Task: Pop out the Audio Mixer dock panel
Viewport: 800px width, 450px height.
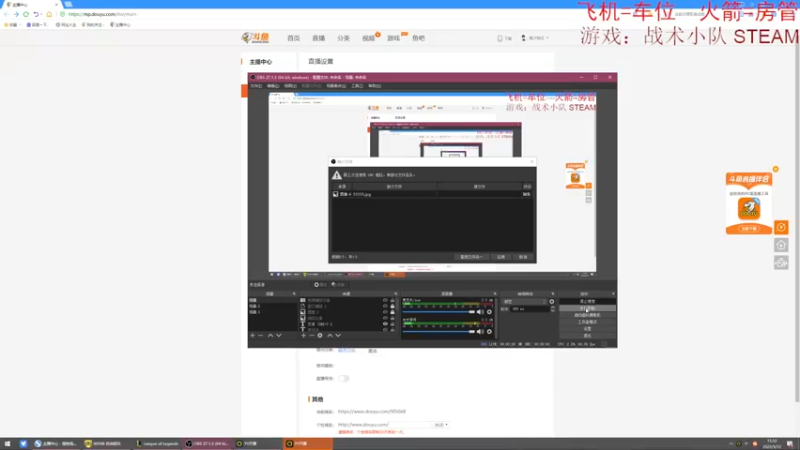Action: point(495,294)
